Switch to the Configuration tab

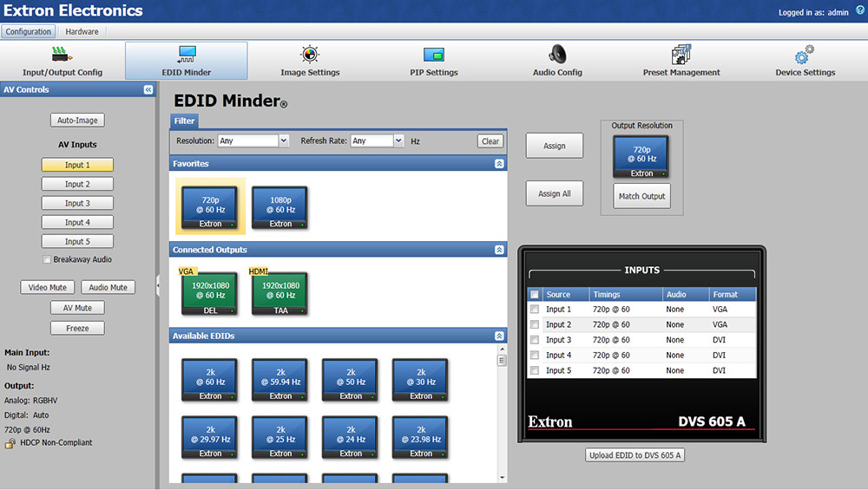pyautogui.click(x=29, y=31)
